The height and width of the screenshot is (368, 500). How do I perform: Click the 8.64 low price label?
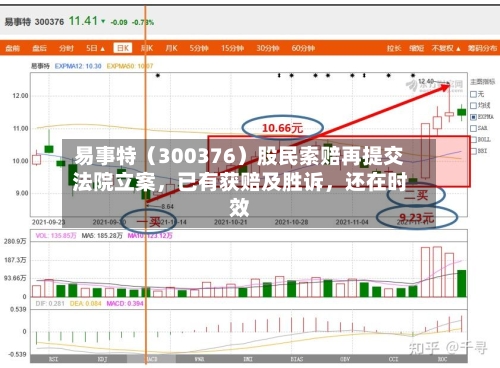pos(168,207)
